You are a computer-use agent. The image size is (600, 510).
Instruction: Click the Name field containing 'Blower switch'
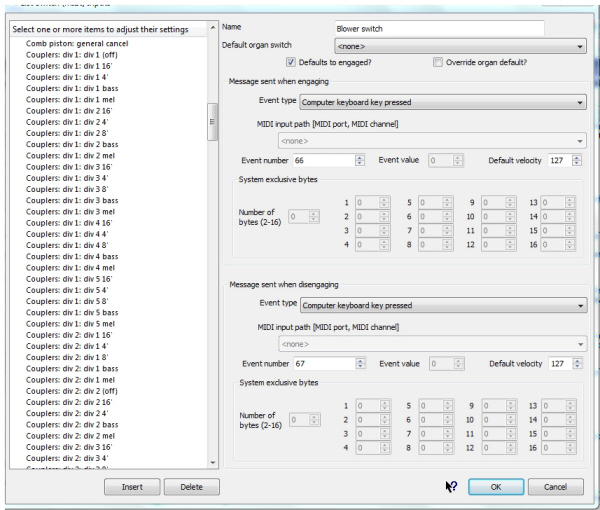pos(451,27)
